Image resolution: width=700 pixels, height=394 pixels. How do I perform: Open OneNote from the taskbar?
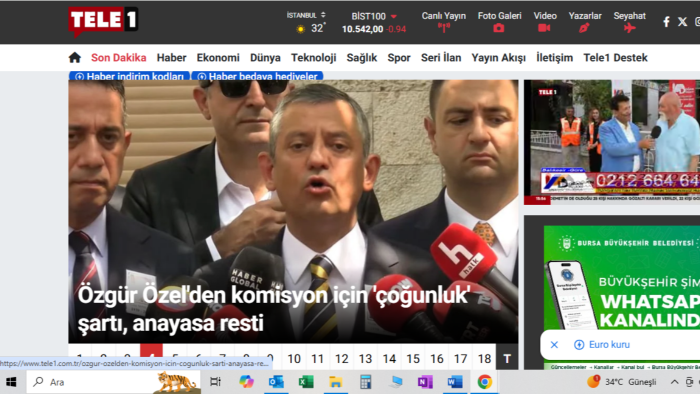425,382
